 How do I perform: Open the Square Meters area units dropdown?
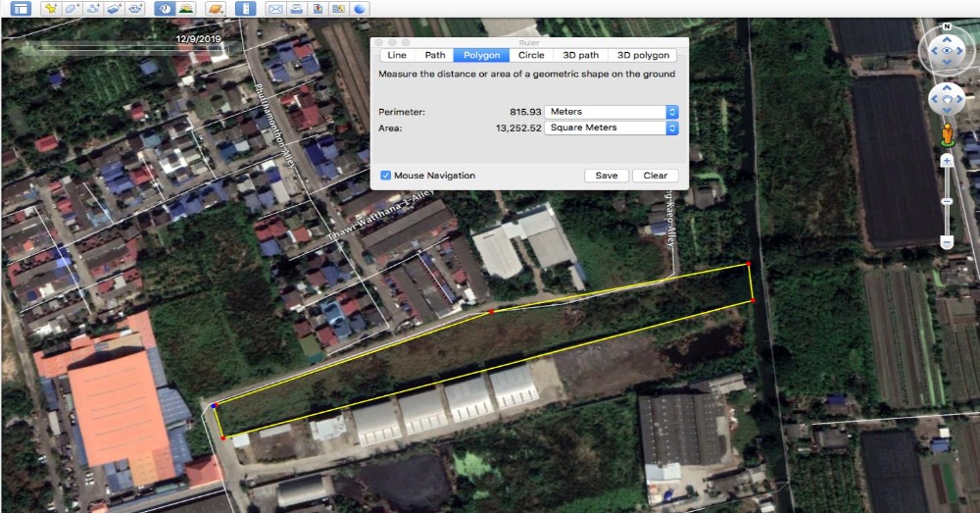tap(612, 128)
